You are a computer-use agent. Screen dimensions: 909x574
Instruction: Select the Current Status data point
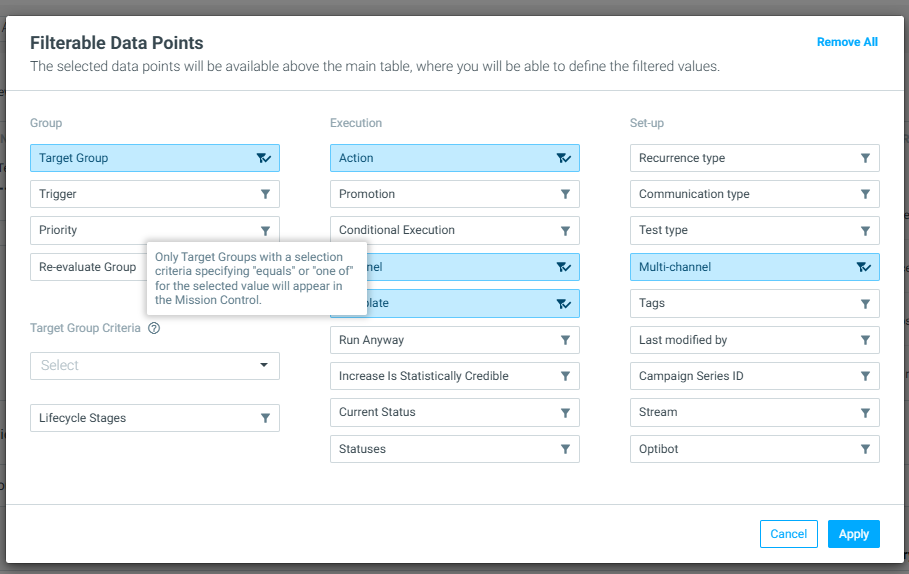pyautogui.click(x=454, y=412)
